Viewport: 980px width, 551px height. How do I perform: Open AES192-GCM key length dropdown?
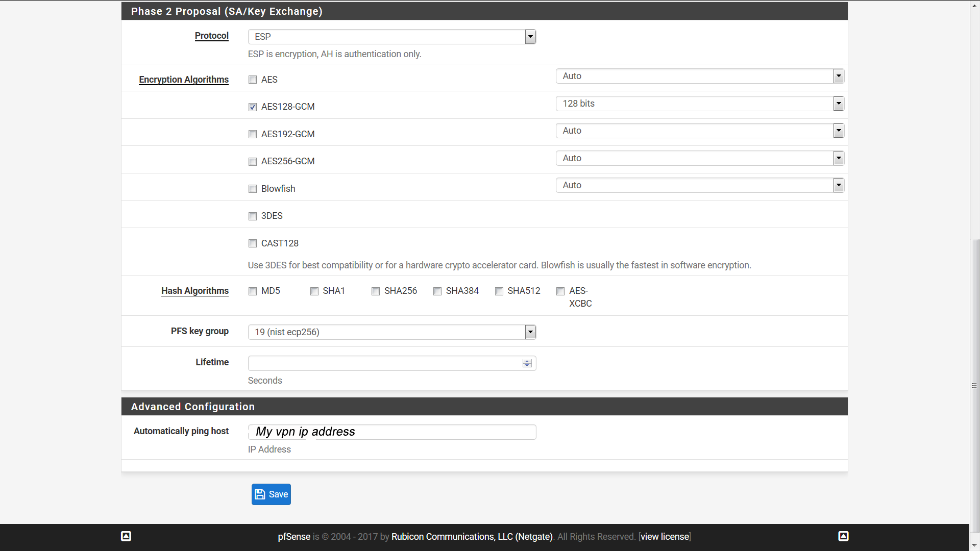pyautogui.click(x=700, y=131)
